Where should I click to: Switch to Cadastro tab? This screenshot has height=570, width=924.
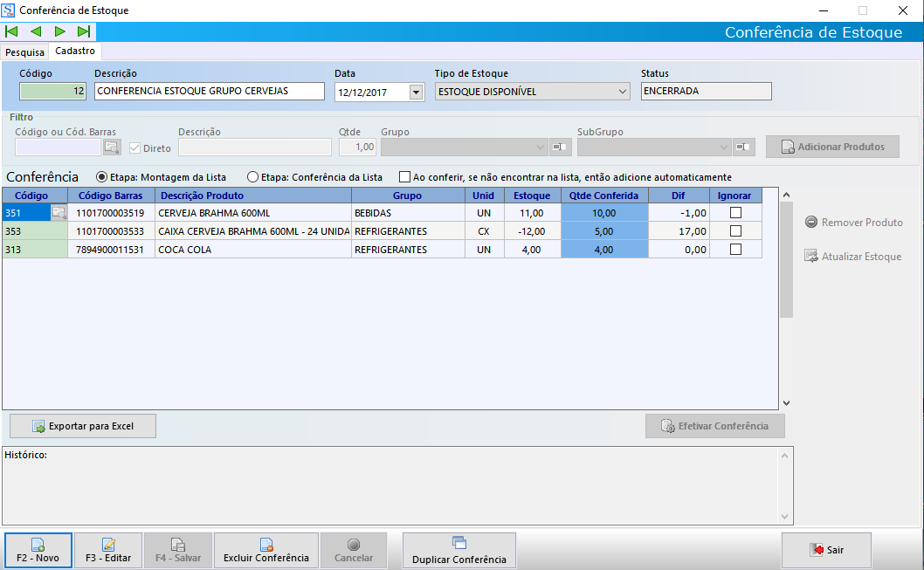pos(75,52)
